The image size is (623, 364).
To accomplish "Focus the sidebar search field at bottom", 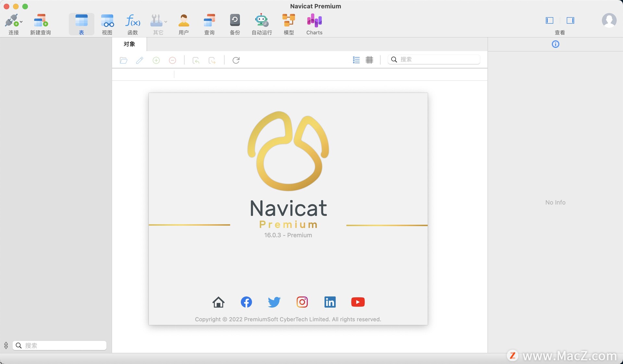I will click(60, 346).
